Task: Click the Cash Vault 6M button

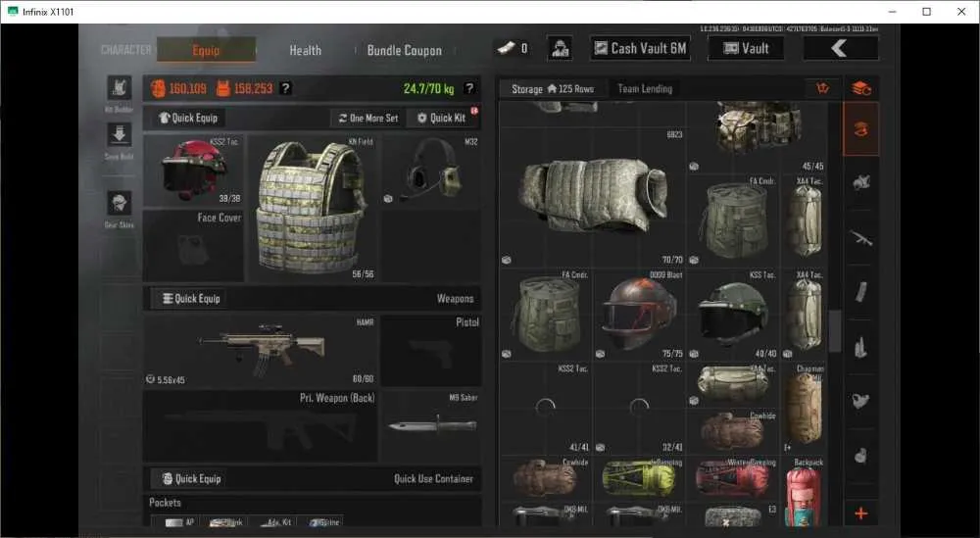Action: pyautogui.click(x=640, y=48)
